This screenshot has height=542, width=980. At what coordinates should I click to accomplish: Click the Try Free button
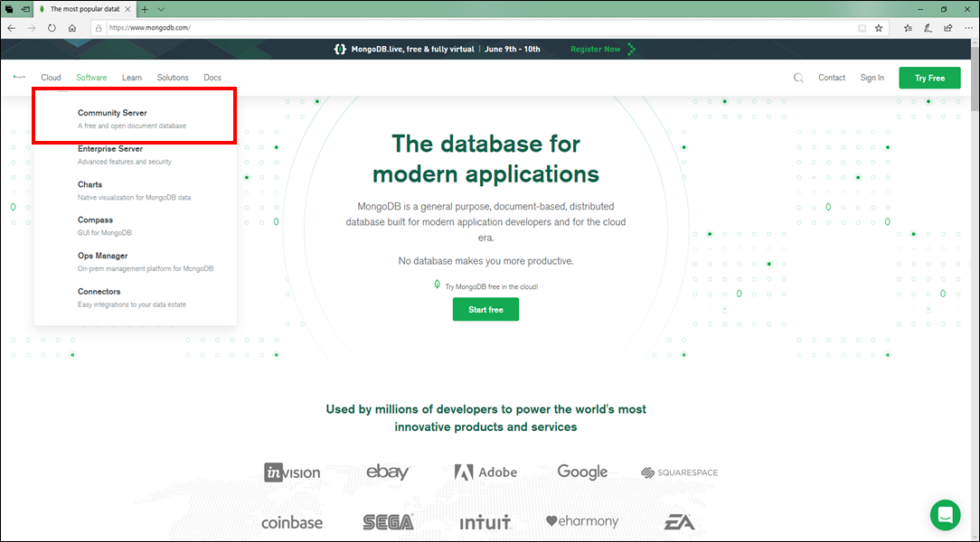(x=929, y=78)
